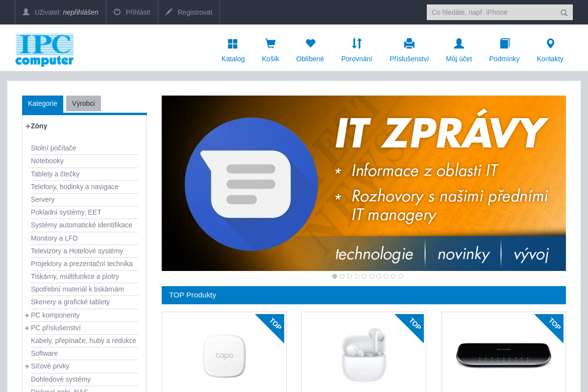
Task: Open the black network switch product image
Action: click(x=504, y=354)
